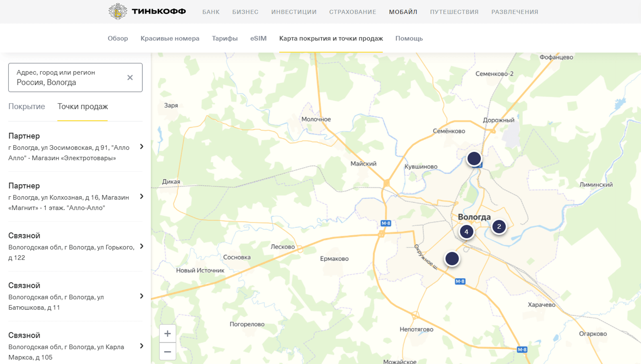Go to the Путешествия top navigation link
Viewport: 641px width, 364px height.
coord(454,12)
